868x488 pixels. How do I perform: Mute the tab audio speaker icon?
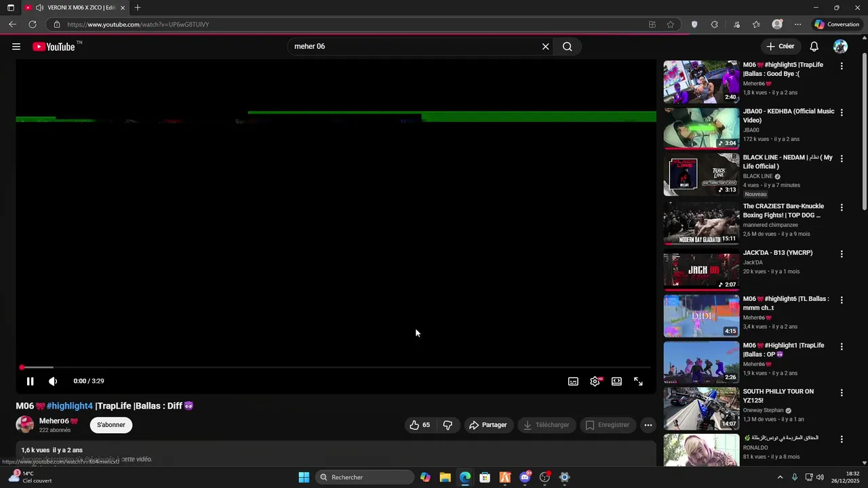[x=39, y=7]
